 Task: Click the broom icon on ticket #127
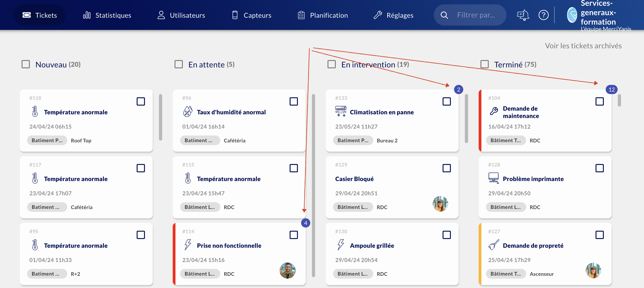pos(493,245)
